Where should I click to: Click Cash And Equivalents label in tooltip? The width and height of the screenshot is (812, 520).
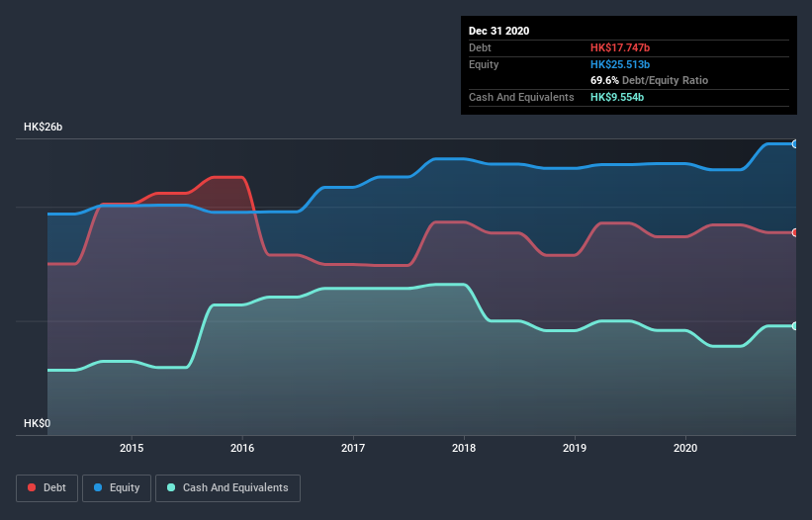coord(521,97)
